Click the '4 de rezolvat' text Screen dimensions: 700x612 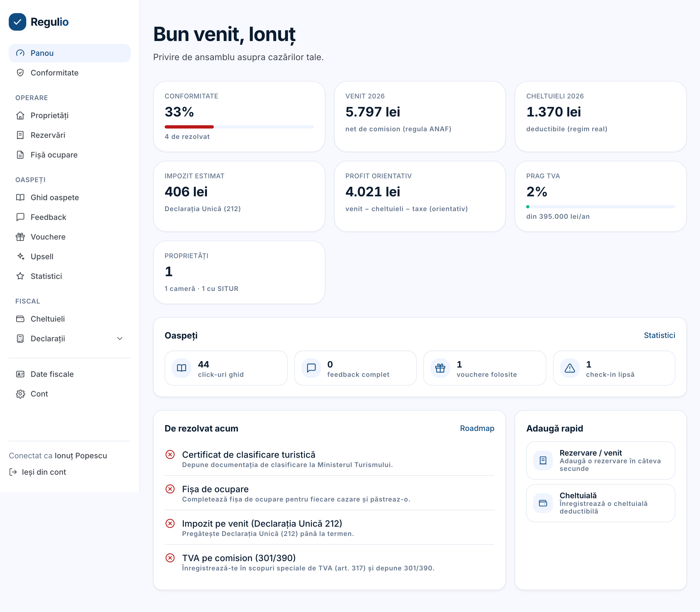(187, 137)
